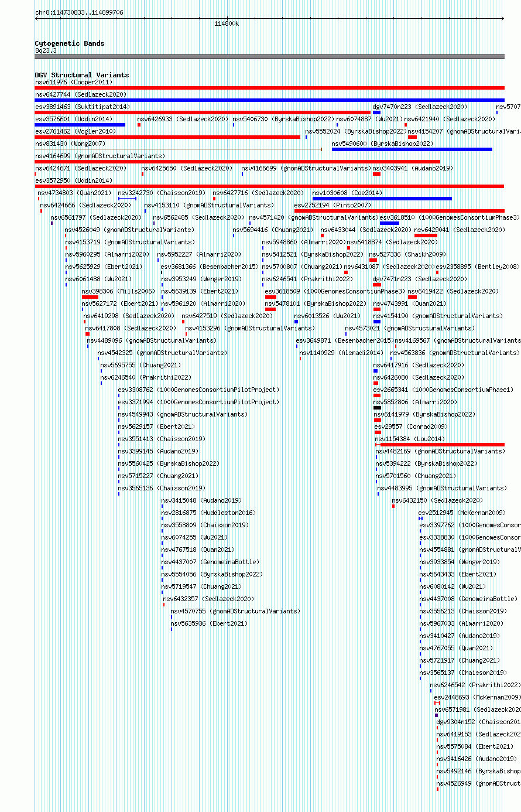Click esv2358895 (Bentley2008) label
The height and width of the screenshot is (812, 521).
tap(478, 267)
